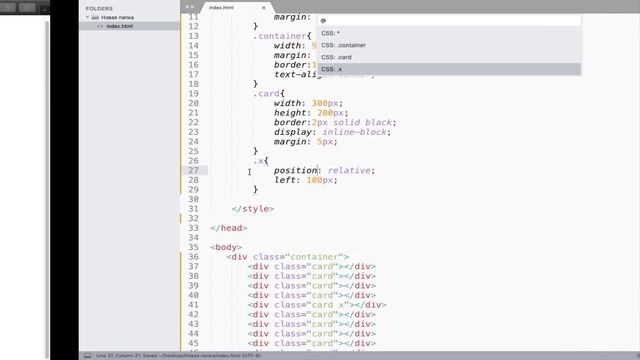Screen dimensions: 640x360
Task: Click the card div on line 37
Action: pyautogui.click(x=312, y=267)
